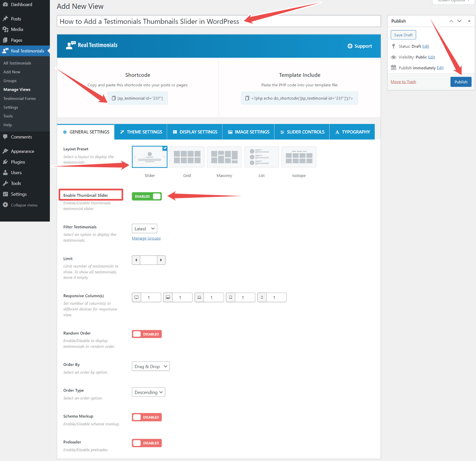Disable the Enable Thumbnail Slider toggle
476x461 pixels.
[146, 196]
